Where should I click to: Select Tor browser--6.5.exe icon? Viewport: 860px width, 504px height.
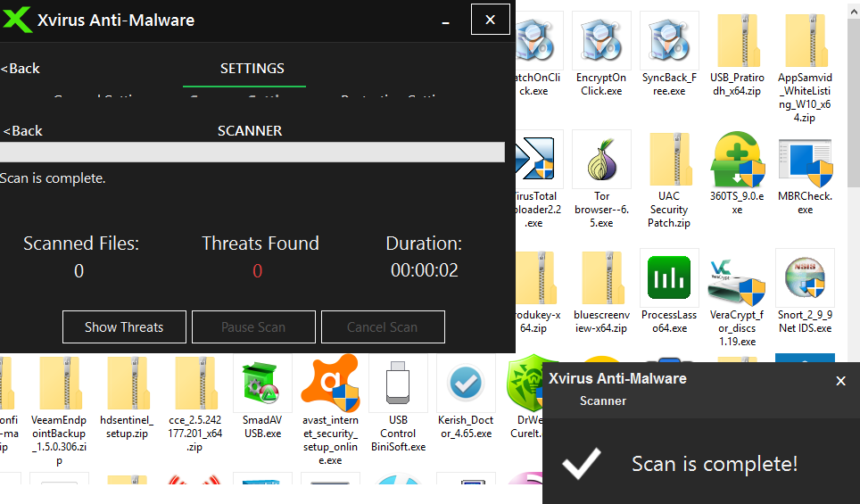[x=601, y=159]
